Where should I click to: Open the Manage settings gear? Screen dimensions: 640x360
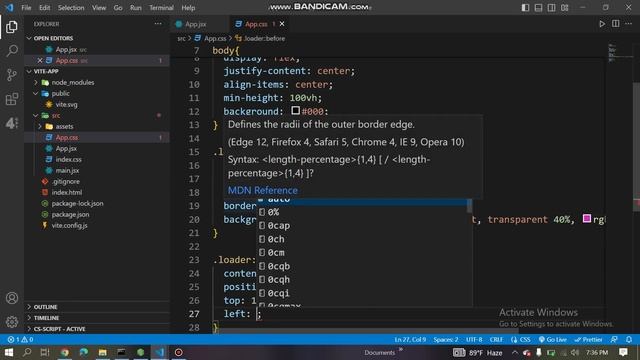[x=12, y=322]
